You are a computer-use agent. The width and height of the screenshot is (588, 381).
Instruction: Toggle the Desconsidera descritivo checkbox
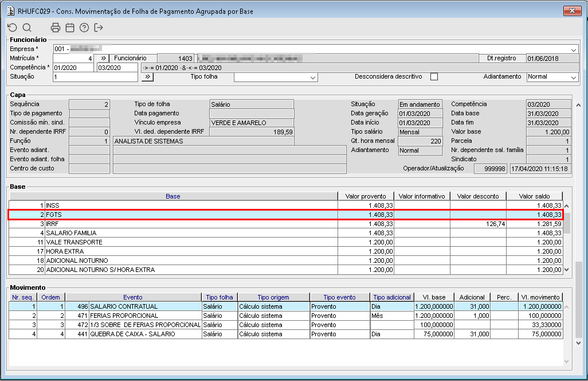(434, 77)
